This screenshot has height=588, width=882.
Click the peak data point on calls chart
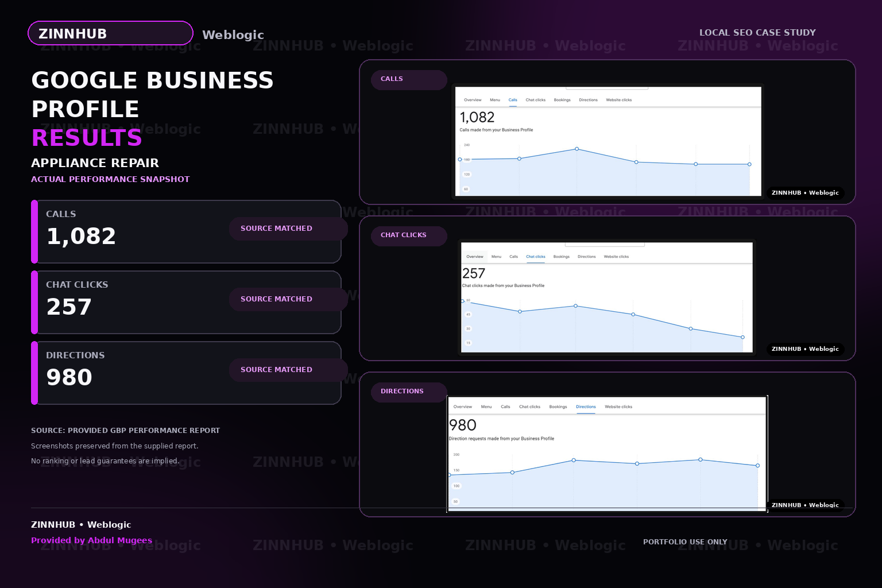coord(577,149)
